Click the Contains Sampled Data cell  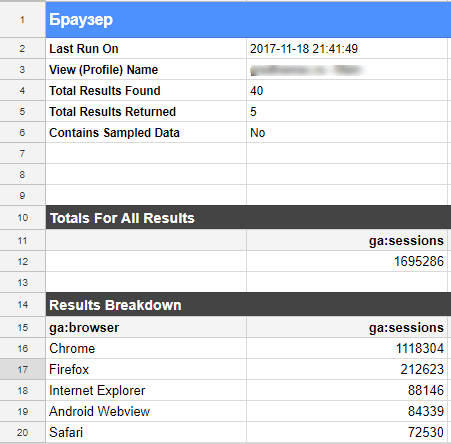[x=146, y=133]
